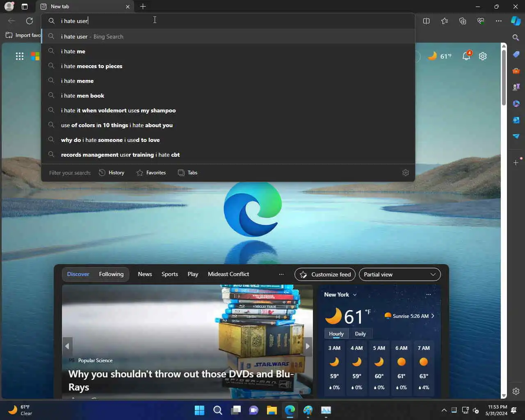Screen dimensions: 525x420
Task: Go back with the back arrow
Action: click(11, 21)
